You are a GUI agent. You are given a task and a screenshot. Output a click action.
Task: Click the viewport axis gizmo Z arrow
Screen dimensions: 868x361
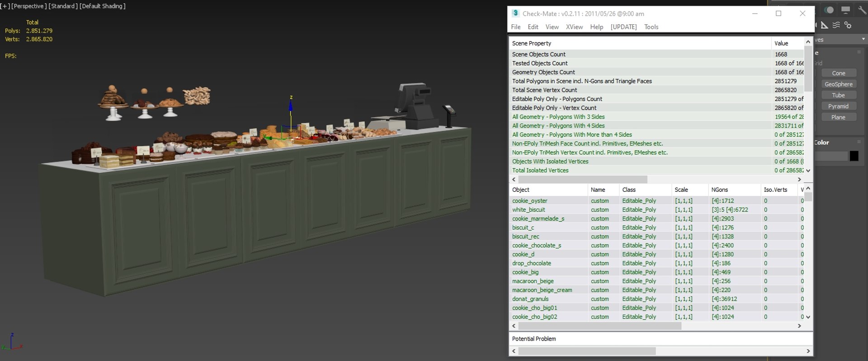(x=291, y=105)
